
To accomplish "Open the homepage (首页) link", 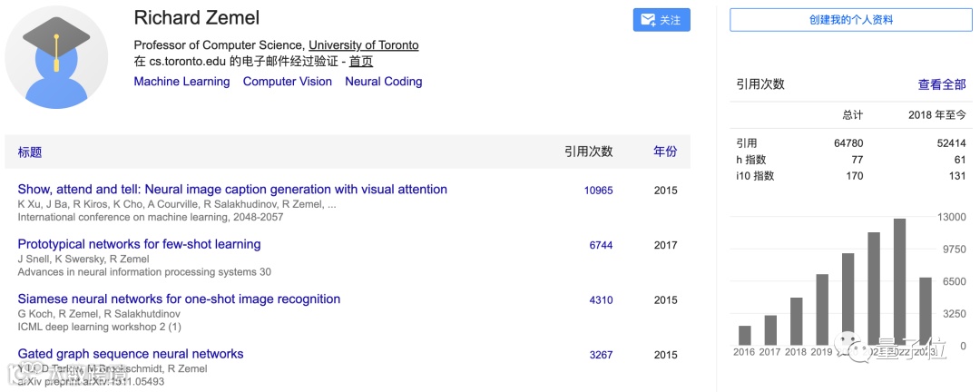I will pyautogui.click(x=361, y=62).
